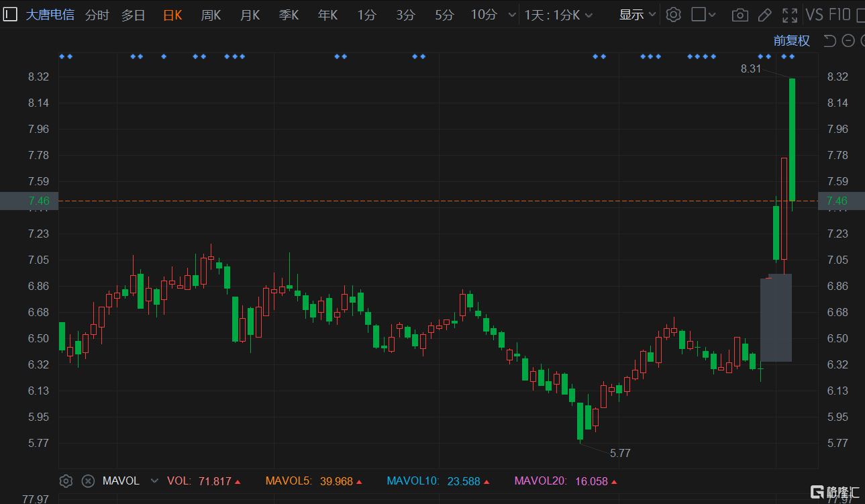Click the 大唐电信 stock name
The height and width of the screenshot is (504, 865).
50,15
